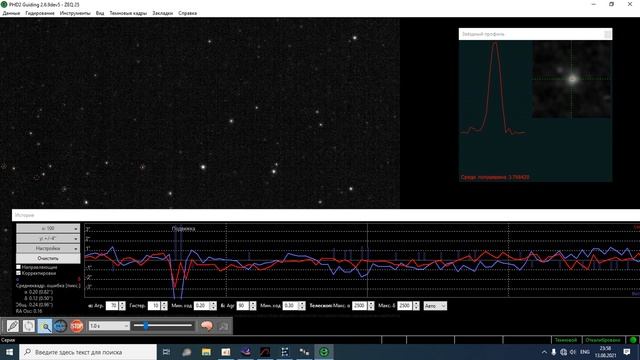Click the Dec Мин. ход 0.30 field
The height and width of the screenshot is (360, 640).
coord(291,306)
